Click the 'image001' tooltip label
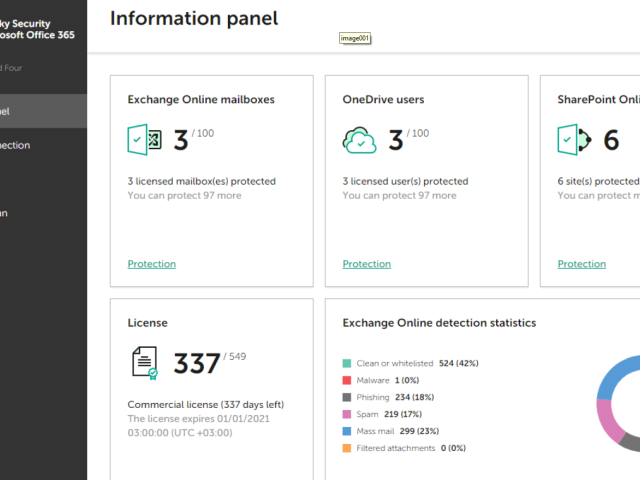This screenshot has height=480, width=640. [x=355, y=38]
